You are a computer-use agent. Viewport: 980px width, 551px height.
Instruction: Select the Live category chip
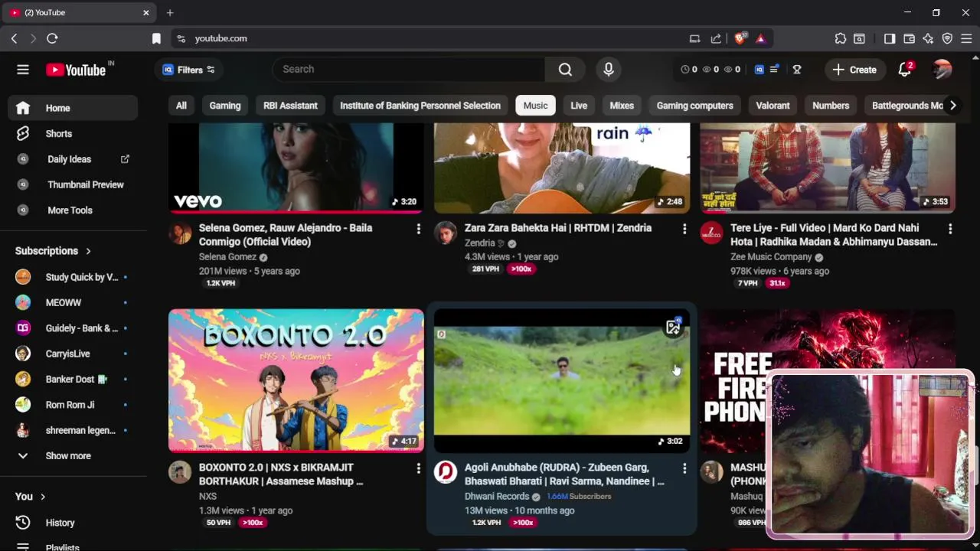579,106
